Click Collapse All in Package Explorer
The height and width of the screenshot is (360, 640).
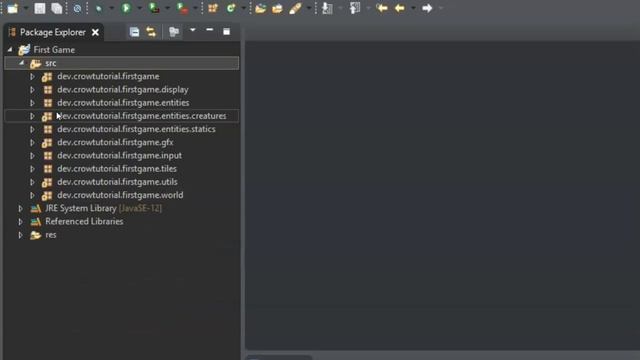[134, 32]
